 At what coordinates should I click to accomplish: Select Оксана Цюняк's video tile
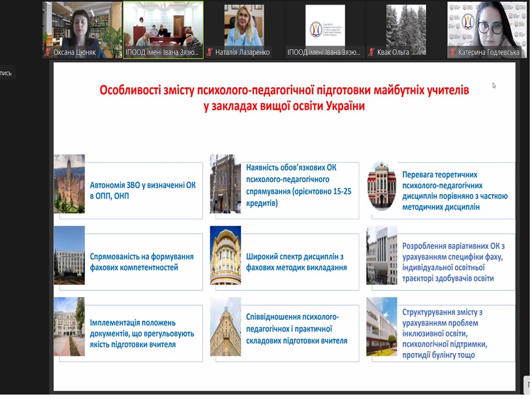pyautogui.click(x=83, y=28)
